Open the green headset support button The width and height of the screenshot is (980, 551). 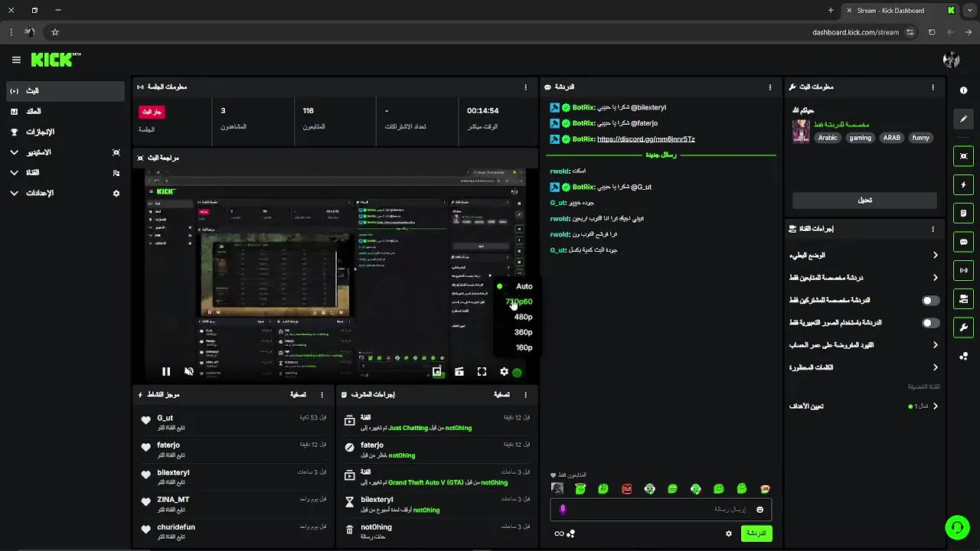tap(956, 527)
